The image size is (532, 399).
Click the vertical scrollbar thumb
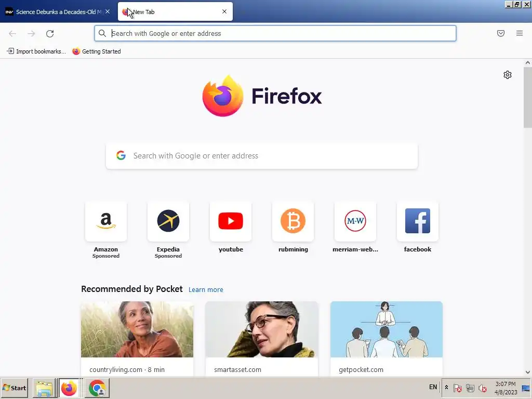(x=528, y=97)
